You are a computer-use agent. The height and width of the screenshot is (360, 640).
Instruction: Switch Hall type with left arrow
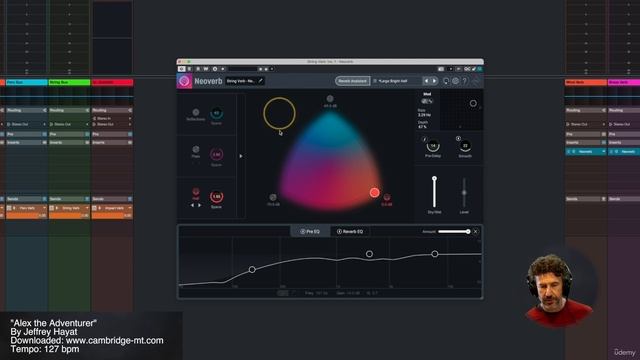(x=192, y=205)
